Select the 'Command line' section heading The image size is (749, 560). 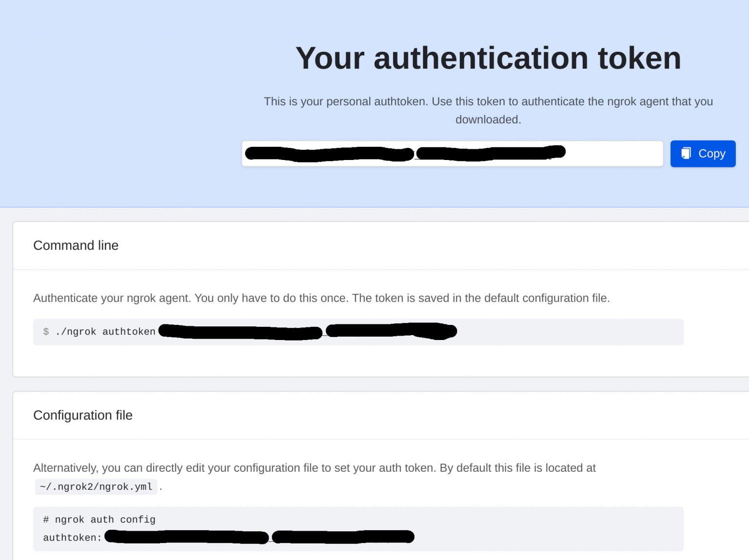tap(76, 245)
